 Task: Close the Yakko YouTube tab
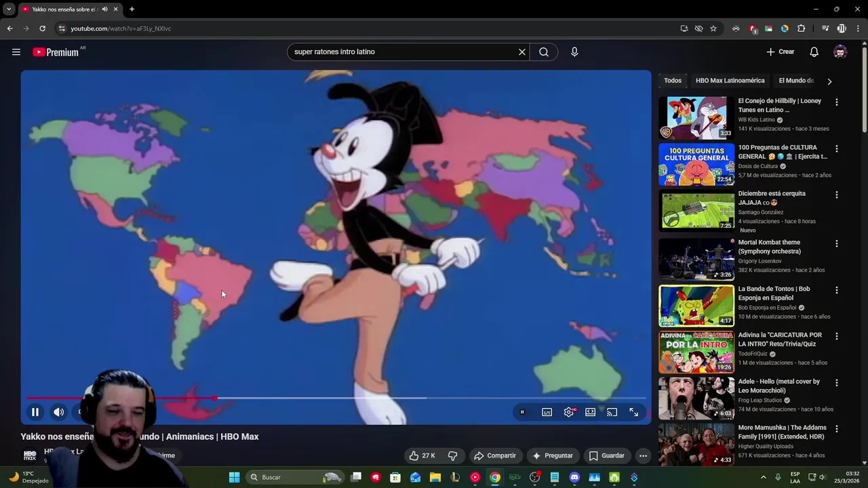[x=115, y=9]
